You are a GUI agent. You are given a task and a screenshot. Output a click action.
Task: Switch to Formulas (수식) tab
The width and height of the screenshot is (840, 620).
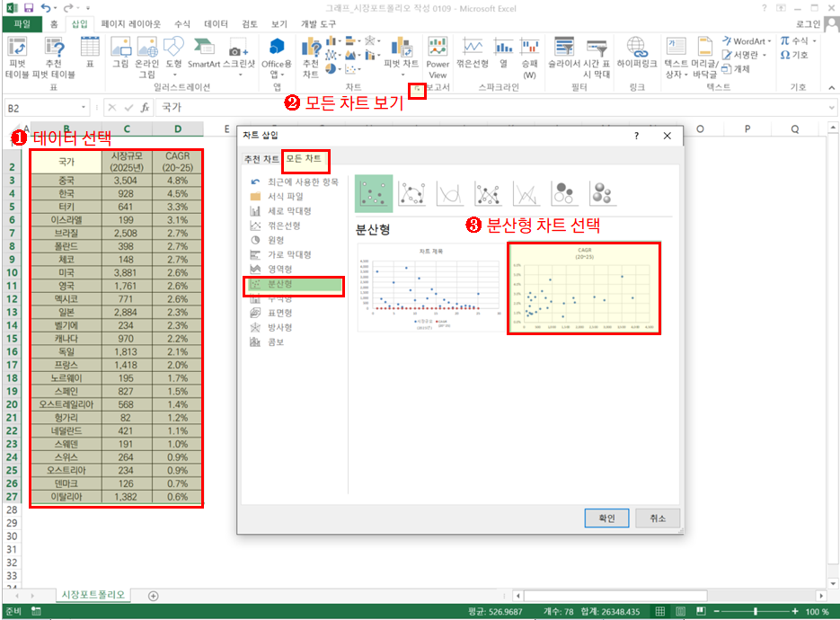[x=182, y=24]
